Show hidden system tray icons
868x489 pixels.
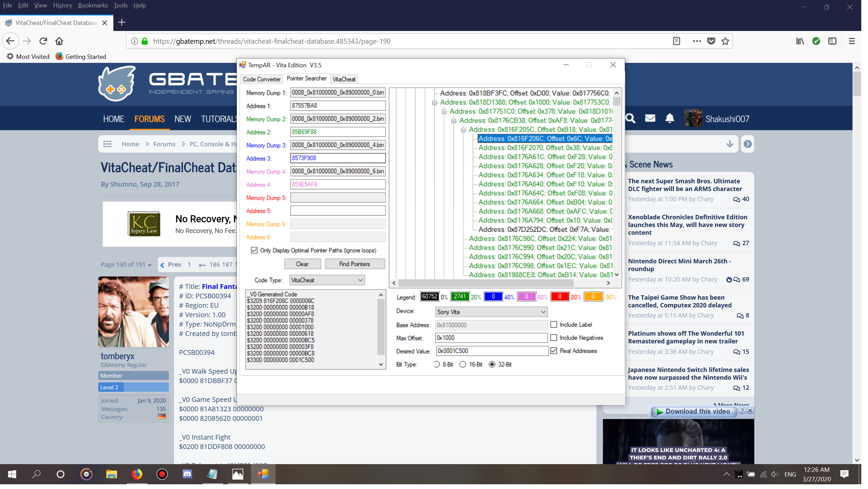[726, 475]
